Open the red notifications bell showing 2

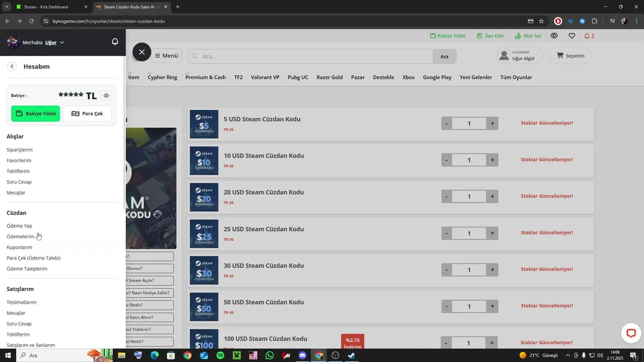[589, 36]
